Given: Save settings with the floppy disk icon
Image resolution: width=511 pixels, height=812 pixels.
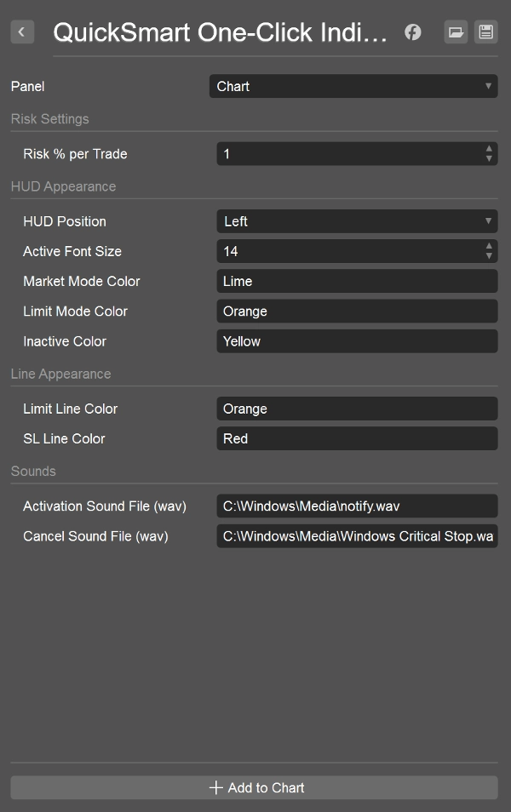Looking at the screenshot, I should pos(485,32).
